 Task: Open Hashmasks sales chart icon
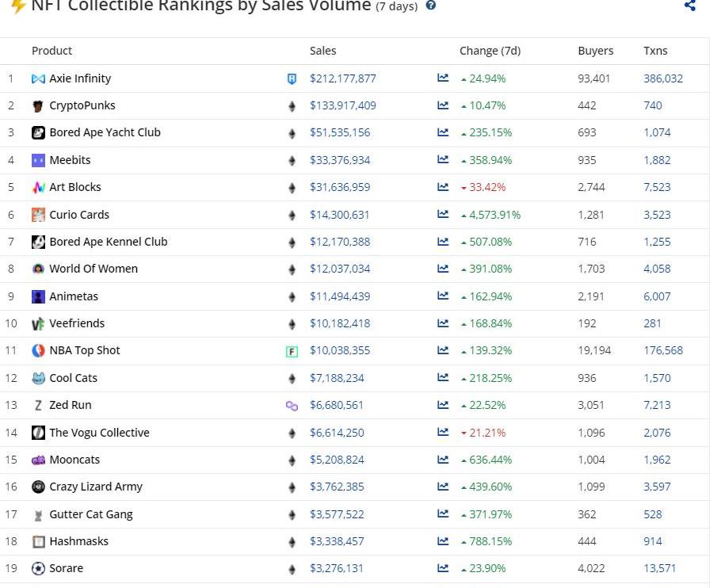point(443,541)
